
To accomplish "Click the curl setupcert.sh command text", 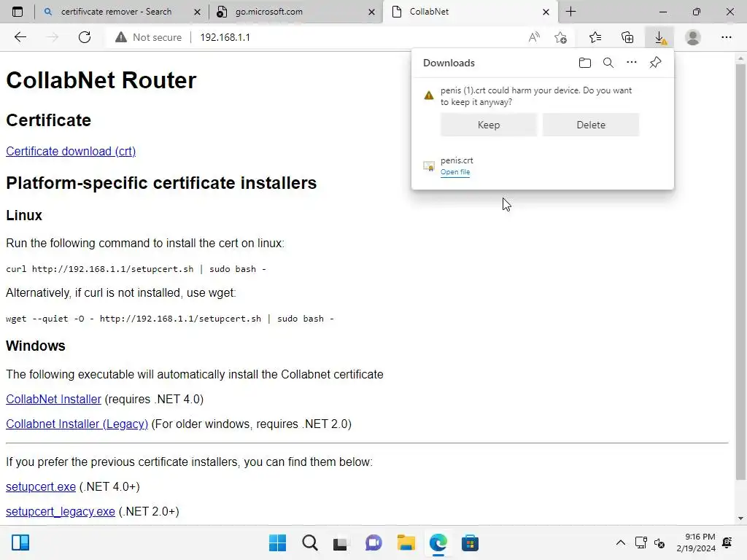I will pyautogui.click(x=136, y=269).
